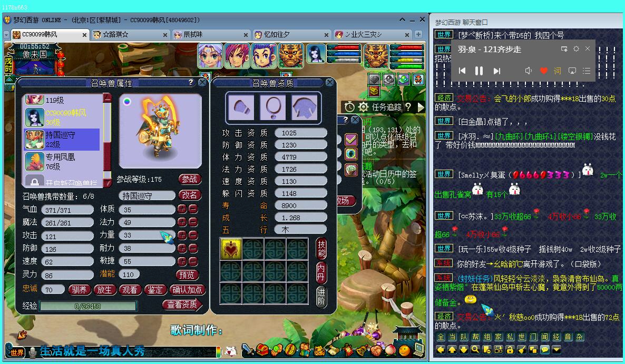Screen dimensions: 625x364
Task: Toggle voice input microphone
Action: pyautogui.click(x=33, y=352)
